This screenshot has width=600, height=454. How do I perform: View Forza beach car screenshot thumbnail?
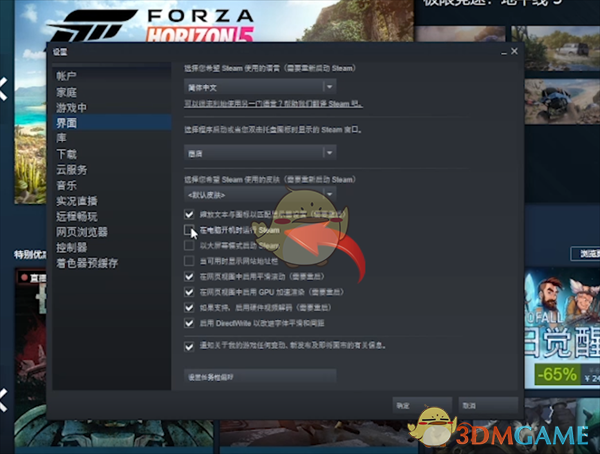[562, 101]
